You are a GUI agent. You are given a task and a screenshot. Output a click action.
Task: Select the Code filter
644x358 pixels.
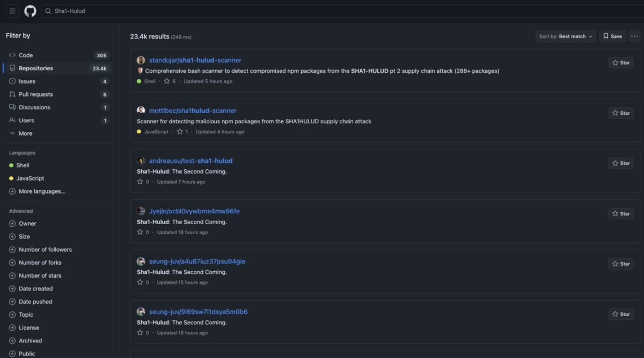(x=25, y=55)
